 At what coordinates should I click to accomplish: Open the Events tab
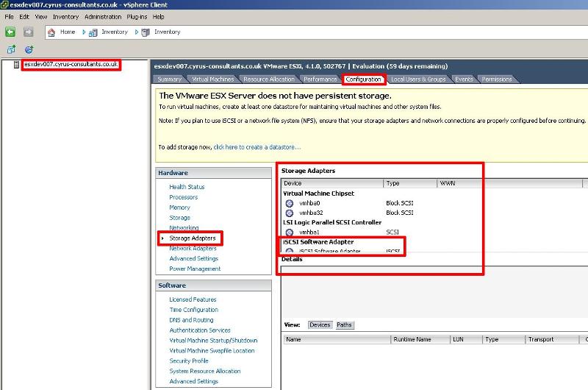pos(464,79)
